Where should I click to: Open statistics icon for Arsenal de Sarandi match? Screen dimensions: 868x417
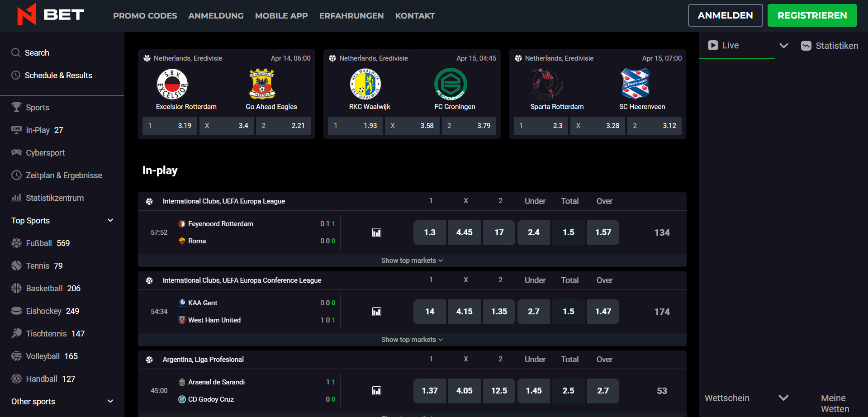click(377, 391)
